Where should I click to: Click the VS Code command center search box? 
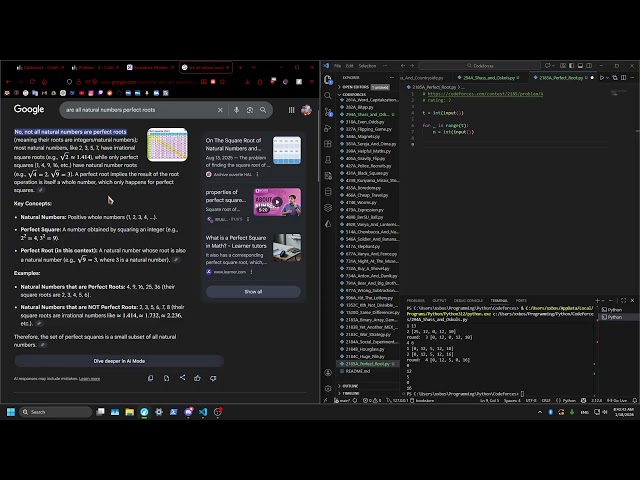click(x=480, y=65)
